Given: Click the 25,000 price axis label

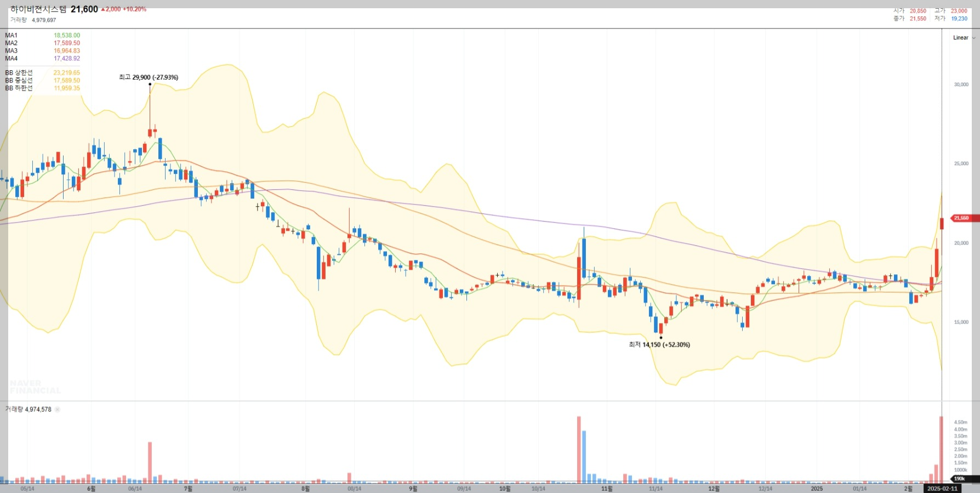Looking at the screenshot, I should coord(961,163).
